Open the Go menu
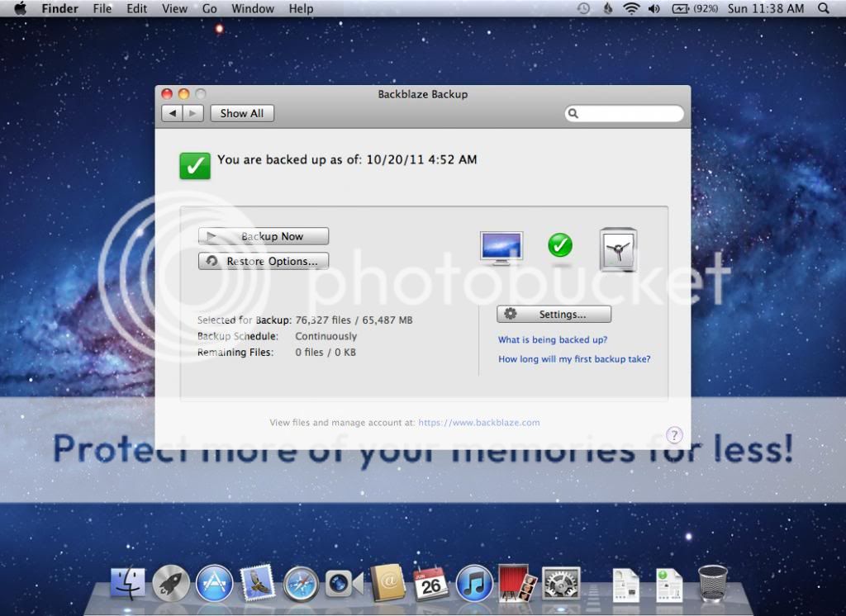 point(210,8)
